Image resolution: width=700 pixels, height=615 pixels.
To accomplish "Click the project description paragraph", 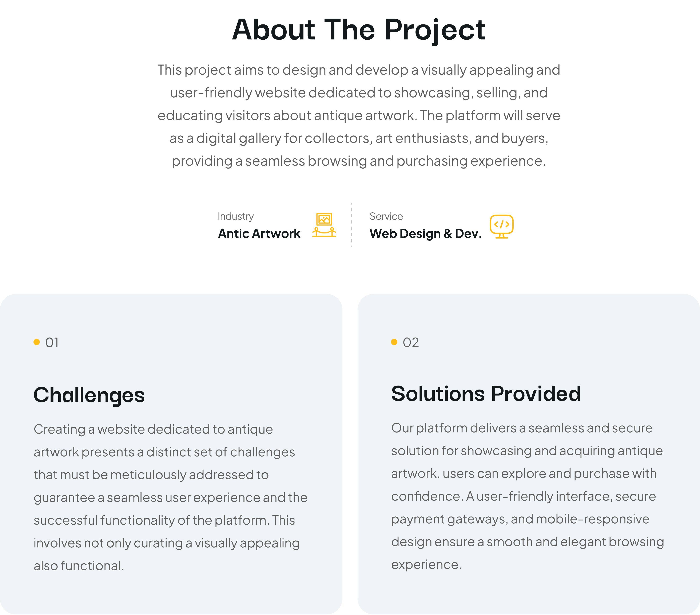I will [x=359, y=115].
